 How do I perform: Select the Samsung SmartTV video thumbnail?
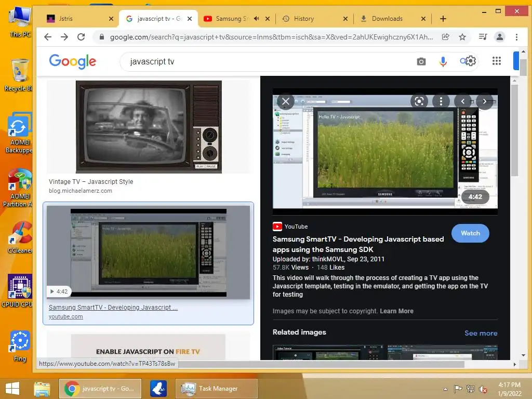(148, 252)
